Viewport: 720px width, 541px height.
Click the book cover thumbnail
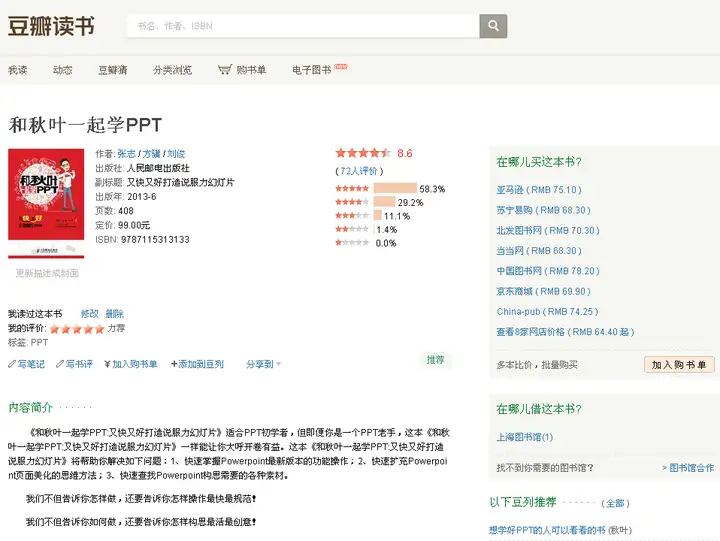tap(46, 203)
